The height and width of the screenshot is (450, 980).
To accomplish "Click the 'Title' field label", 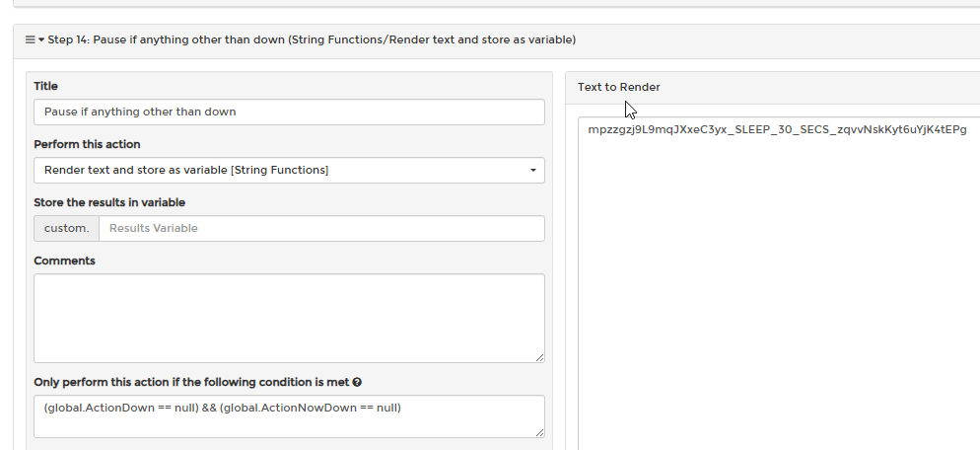I will pos(45,87).
